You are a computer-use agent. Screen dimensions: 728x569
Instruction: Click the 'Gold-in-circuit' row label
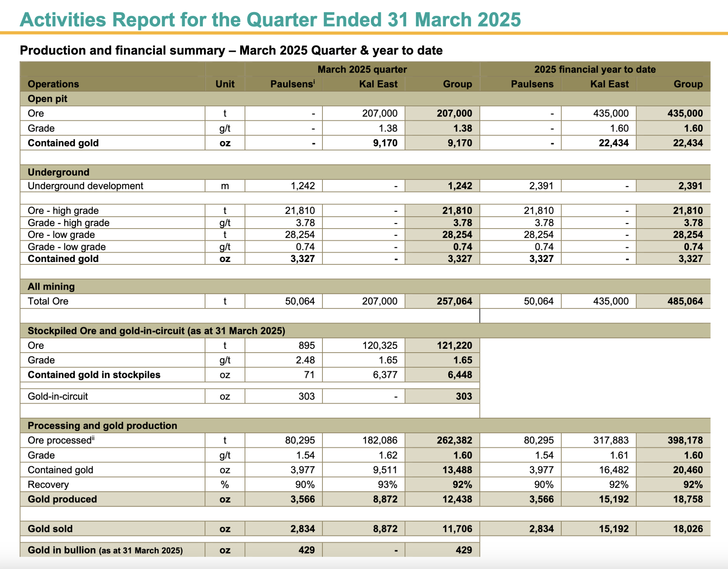point(58,396)
